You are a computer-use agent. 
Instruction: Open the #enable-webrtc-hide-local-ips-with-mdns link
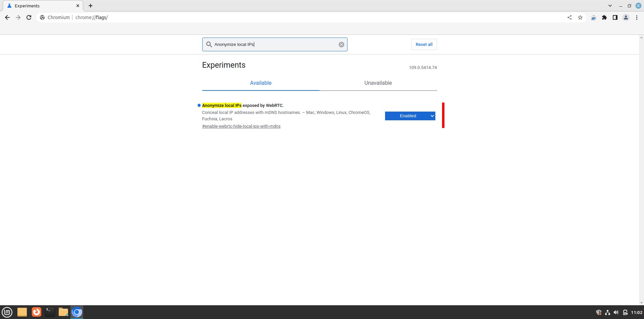coord(241,126)
